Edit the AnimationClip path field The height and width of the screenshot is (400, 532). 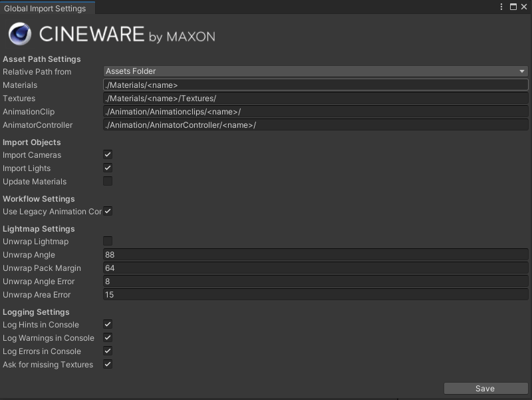tap(315, 112)
